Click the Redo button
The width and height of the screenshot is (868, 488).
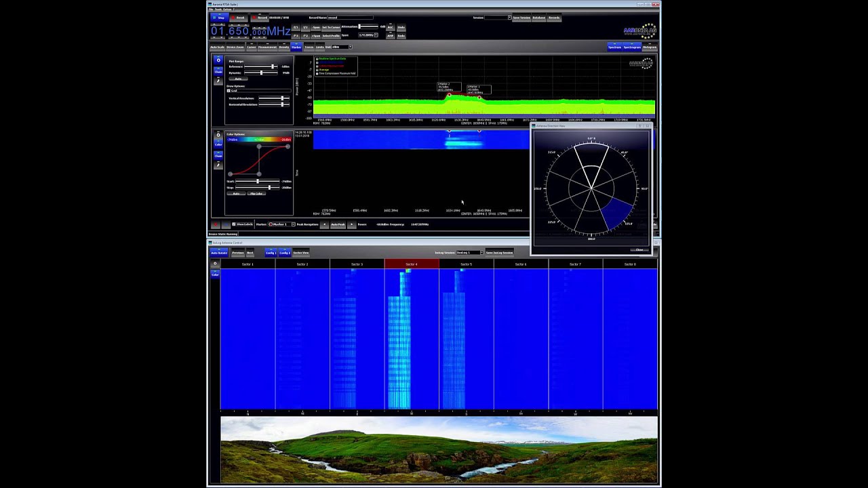click(x=401, y=35)
